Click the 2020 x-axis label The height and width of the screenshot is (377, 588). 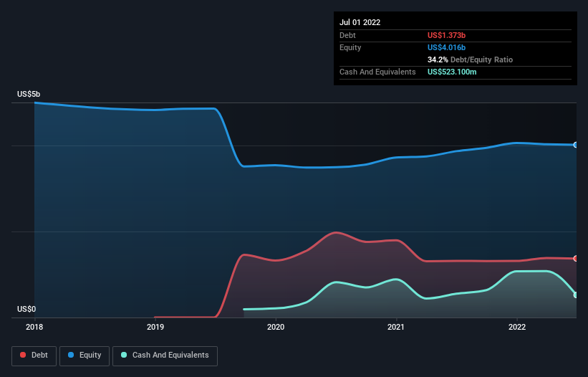pyautogui.click(x=276, y=327)
